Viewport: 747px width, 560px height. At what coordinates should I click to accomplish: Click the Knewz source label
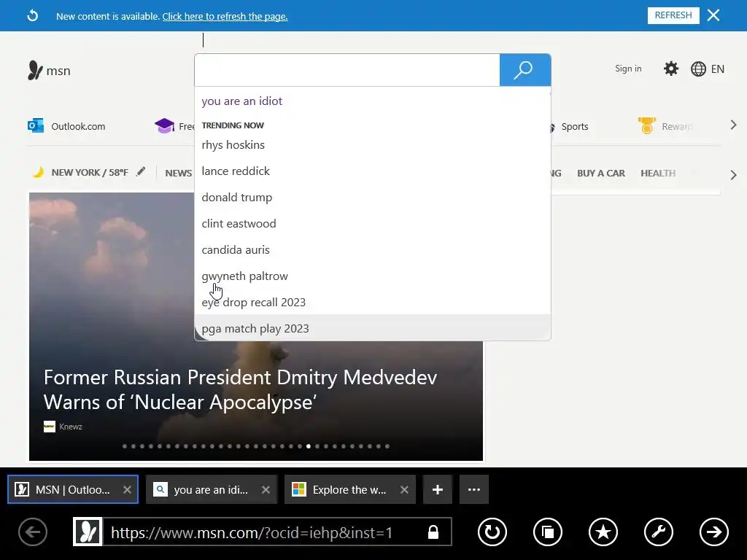coord(71,427)
